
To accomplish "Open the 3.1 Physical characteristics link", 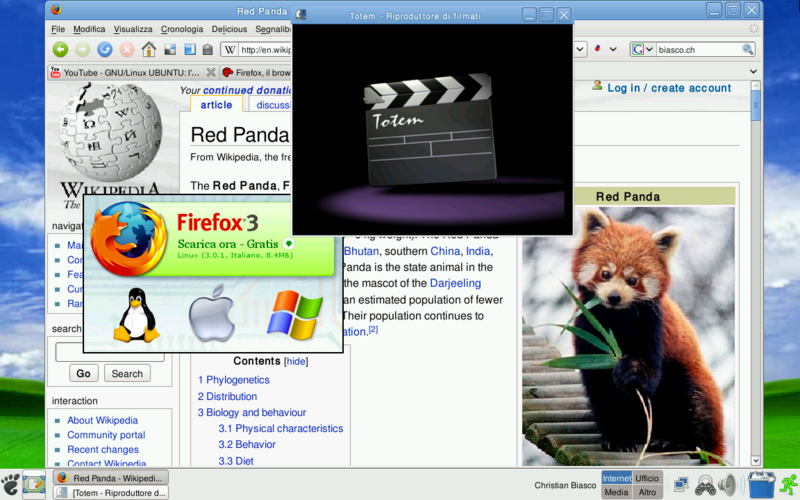I will point(281,429).
